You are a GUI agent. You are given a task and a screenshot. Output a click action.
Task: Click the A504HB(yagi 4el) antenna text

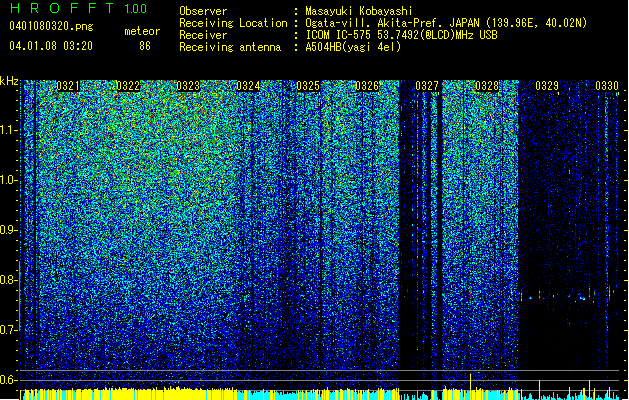tap(353, 47)
